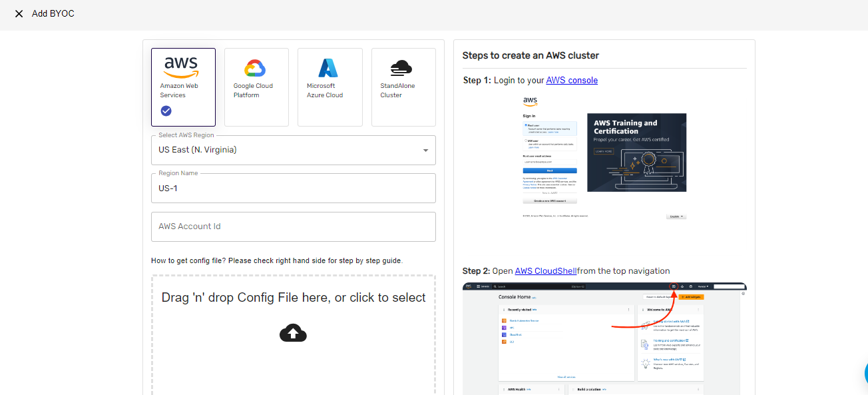The width and height of the screenshot is (868, 395).
Task: Click the Microsoft Azure Cloud card label
Action: click(325, 91)
